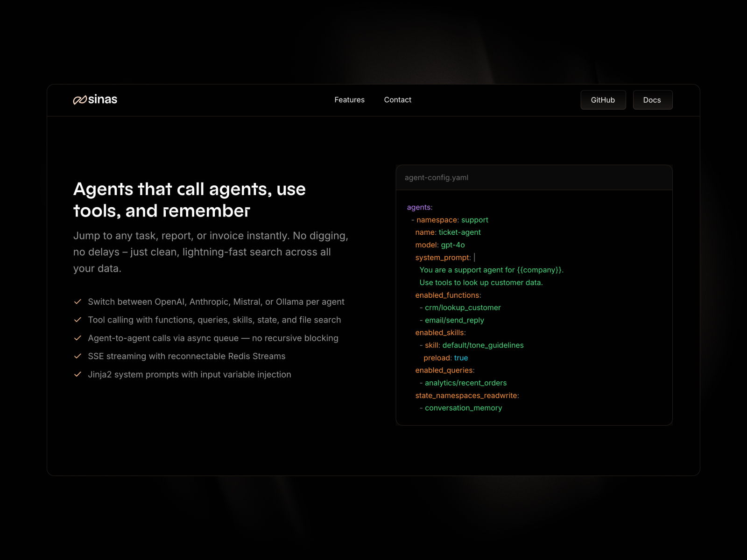Image resolution: width=747 pixels, height=560 pixels.
Task: Click 'Switch between OpenAI, Anthropic, Mistral' text
Action: [x=216, y=302]
